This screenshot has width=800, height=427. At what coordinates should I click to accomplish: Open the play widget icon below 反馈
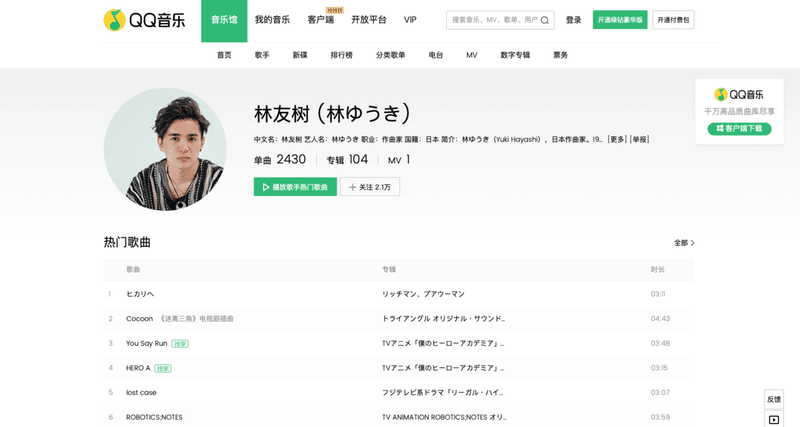click(x=773, y=419)
